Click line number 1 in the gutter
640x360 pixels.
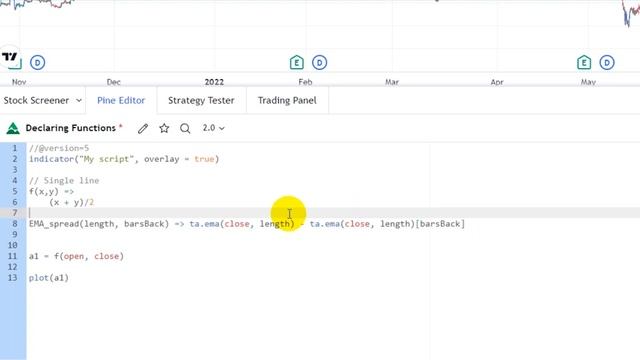click(x=15, y=148)
